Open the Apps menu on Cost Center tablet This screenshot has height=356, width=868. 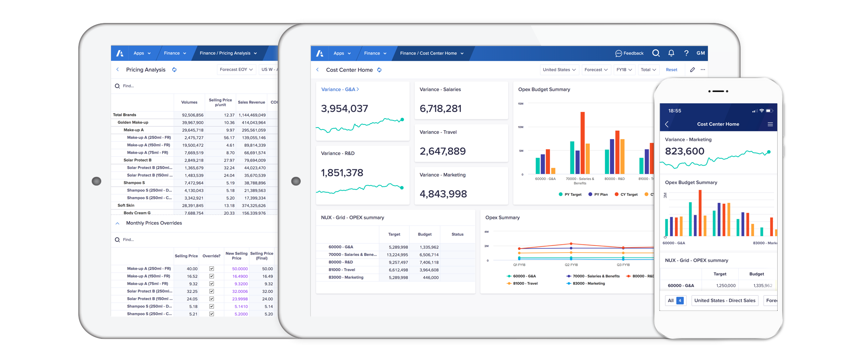342,53
